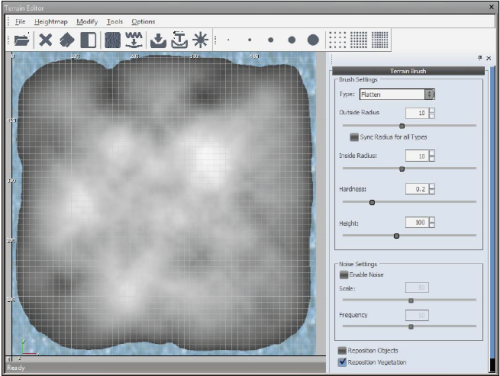Increase Outside Radius with the up spinner arrow
Viewport: 500px width, 376px height.
432,110
